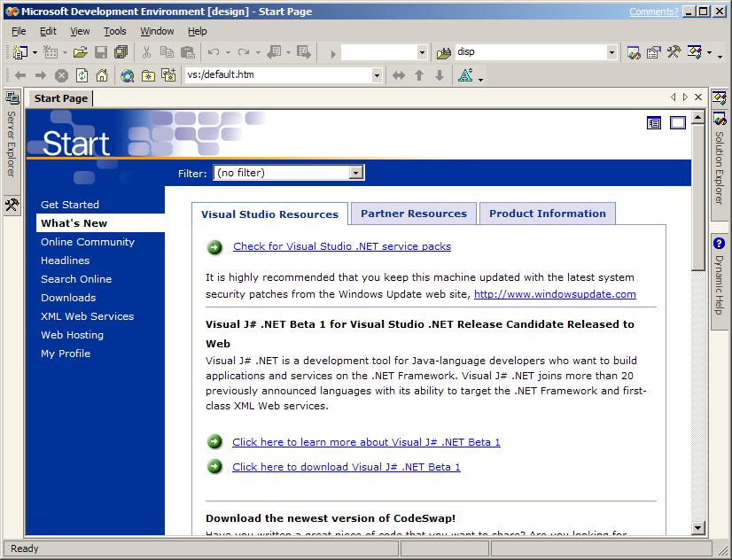The width and height of the screenshot is (732, 560).
Task: Select the Visual Studio Resources tab
Action: pos(269,214)
